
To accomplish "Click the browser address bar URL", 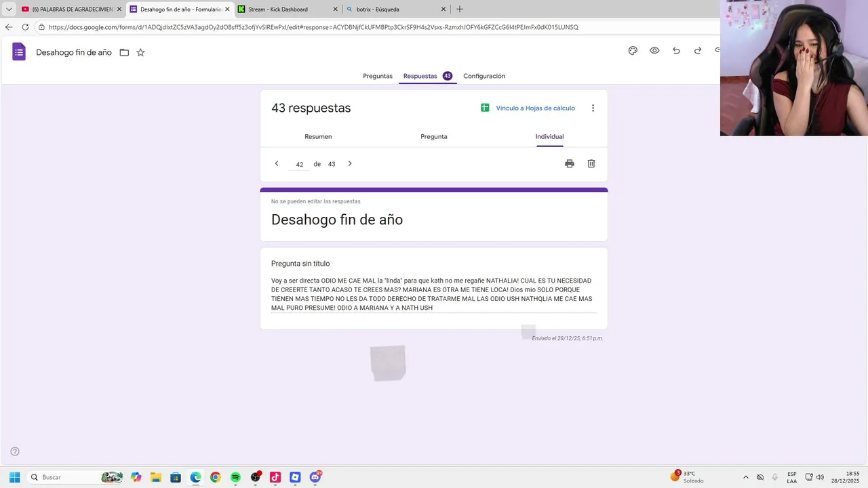I will [x=313, y=27].
